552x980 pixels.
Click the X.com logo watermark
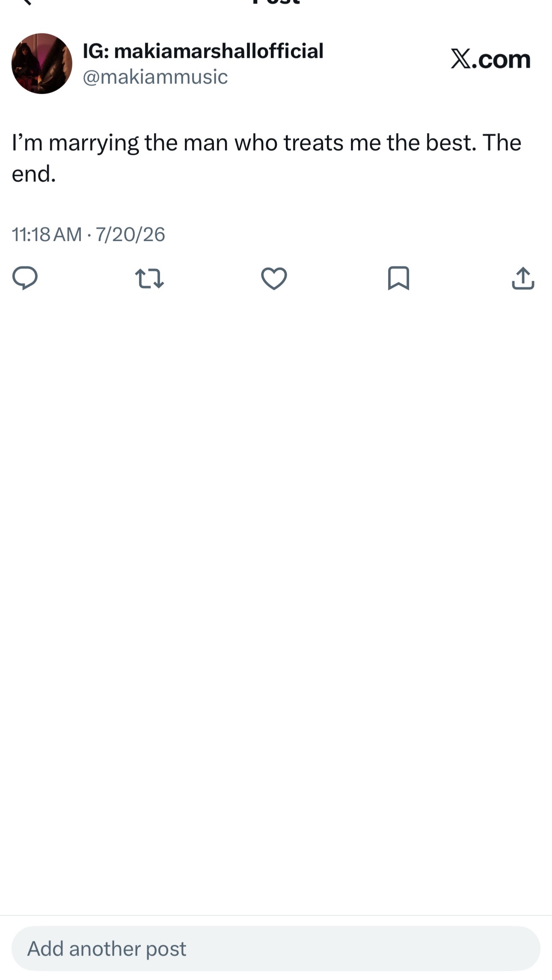490,59
